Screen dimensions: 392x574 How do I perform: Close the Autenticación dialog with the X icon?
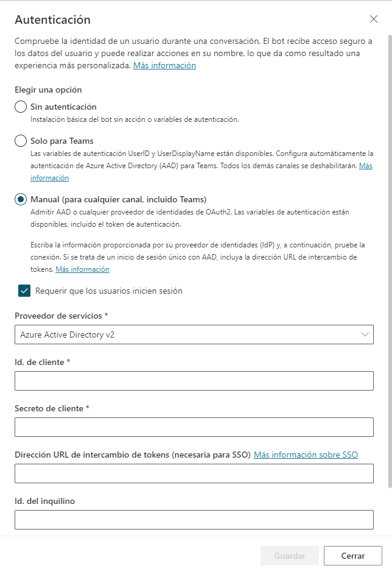point(374,19)
